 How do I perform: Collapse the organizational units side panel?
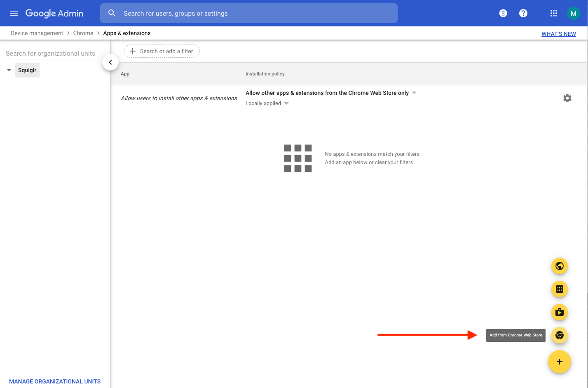point(110,62)
